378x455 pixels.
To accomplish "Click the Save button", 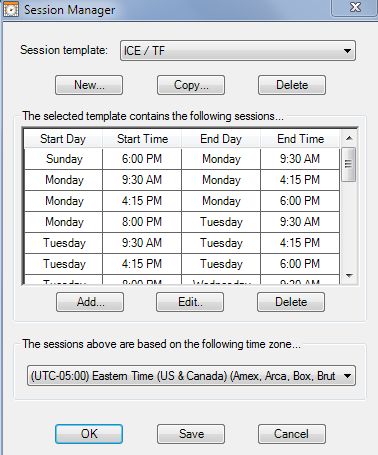I will (x=191, y=434).
